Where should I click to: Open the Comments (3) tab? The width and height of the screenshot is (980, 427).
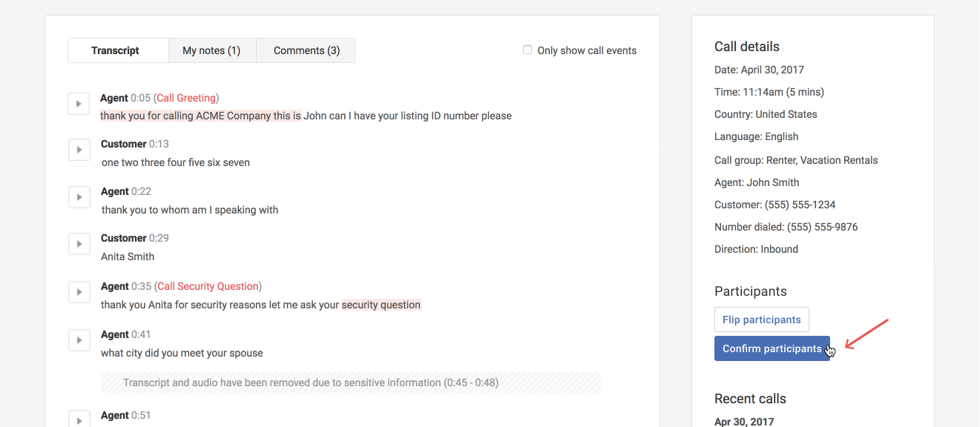tap(306, 50)
